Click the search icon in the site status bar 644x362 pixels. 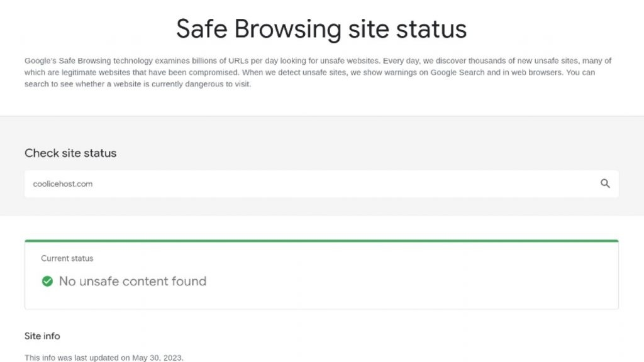(605, 184)
